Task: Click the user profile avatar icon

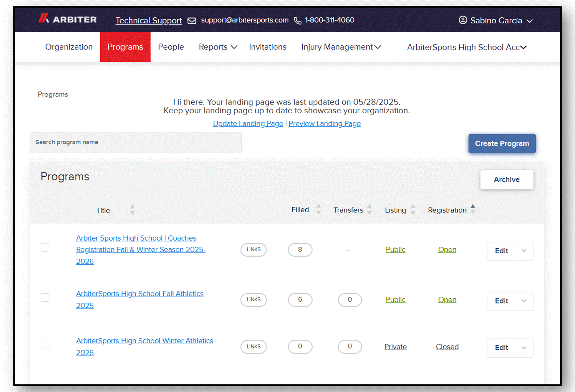Action: click(462, 20)
